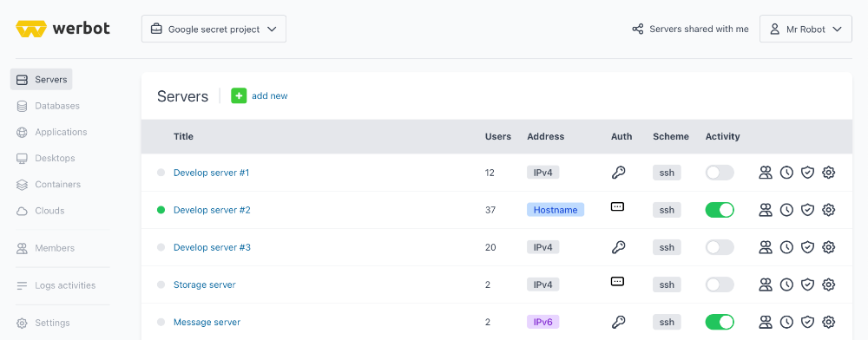868x340 pixels.
Task: Go to Databases in the sidebar
Action: click(48, 106)
